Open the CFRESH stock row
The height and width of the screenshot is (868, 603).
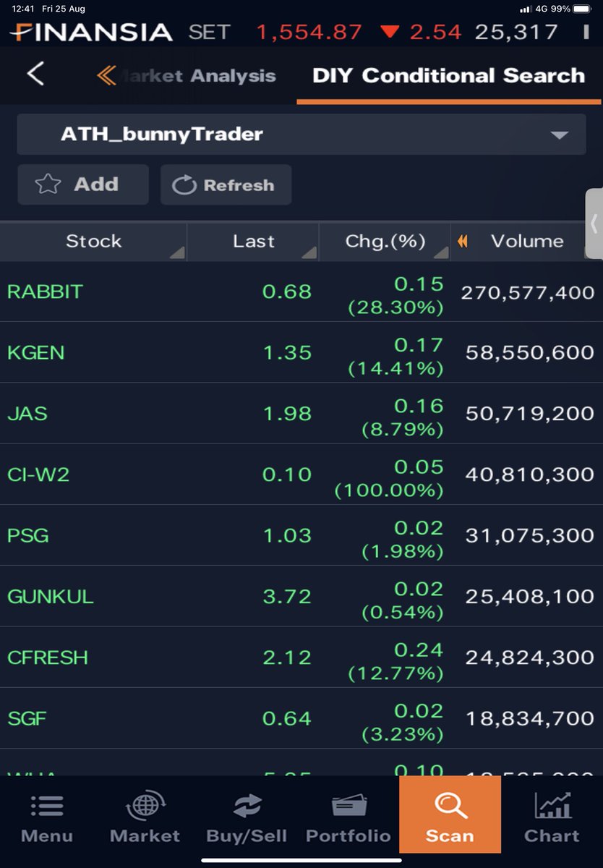click(301, 657)
